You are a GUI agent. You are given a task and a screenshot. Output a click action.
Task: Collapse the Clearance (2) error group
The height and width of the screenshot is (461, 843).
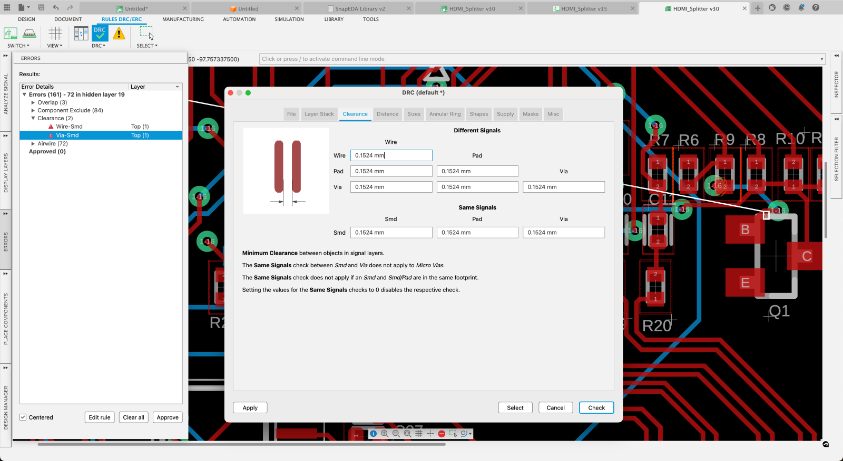pos(33,118)
